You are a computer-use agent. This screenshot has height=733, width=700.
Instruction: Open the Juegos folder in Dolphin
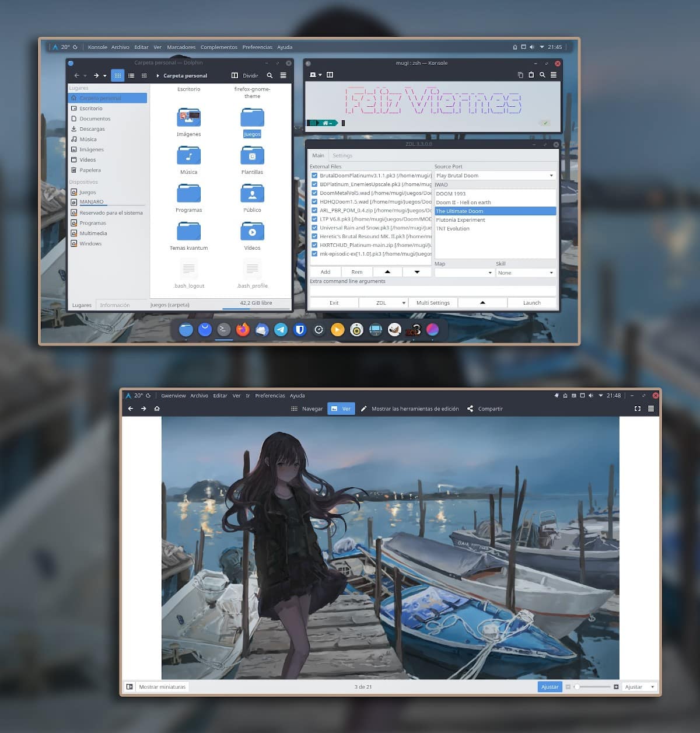point(252,121)
